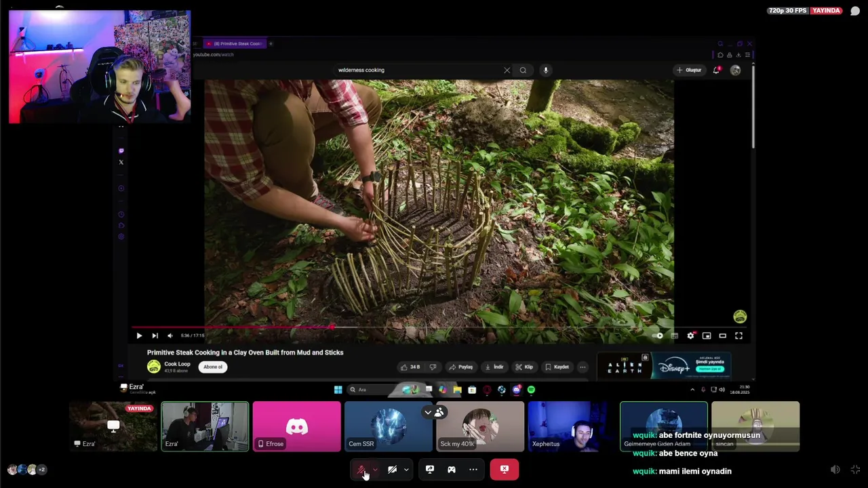This screenshot has width=868, height=488.
Task: Select Sck my 401k participant tile
Action: [x=480, y=426]
